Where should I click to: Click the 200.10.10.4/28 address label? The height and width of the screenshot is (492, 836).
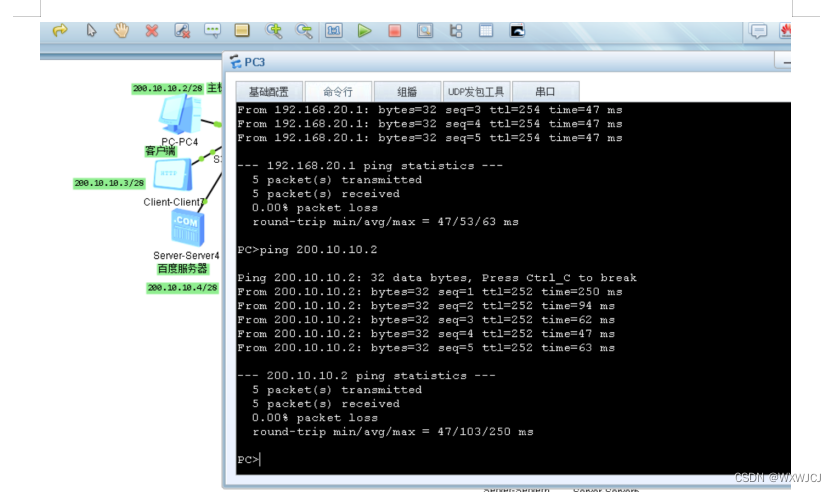(x=182, y=288)
